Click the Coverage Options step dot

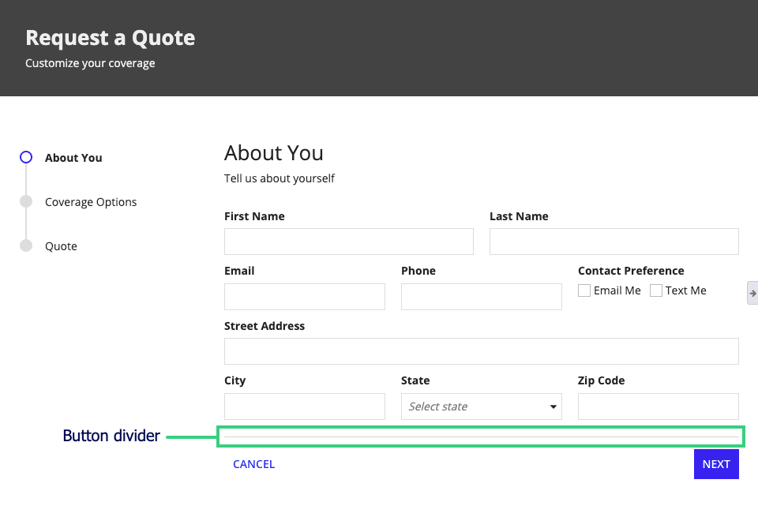point(26,201)
